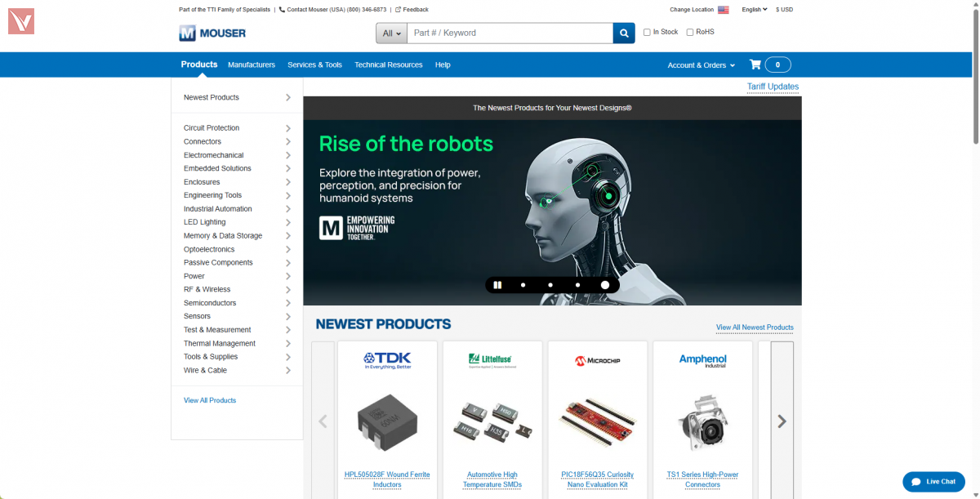The width and height of the screenshot is (980, 499).
Task: Open the Help menu
Action: click(x=443, y=65)
